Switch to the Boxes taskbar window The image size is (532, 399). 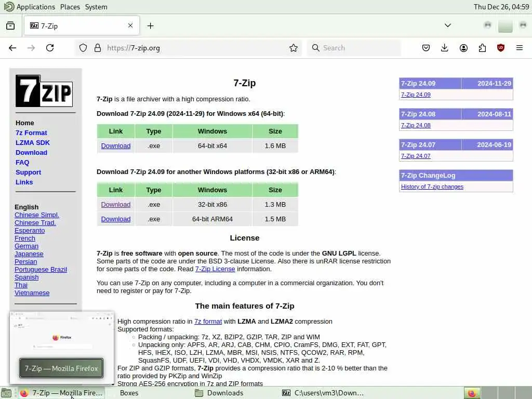(129, 393)
